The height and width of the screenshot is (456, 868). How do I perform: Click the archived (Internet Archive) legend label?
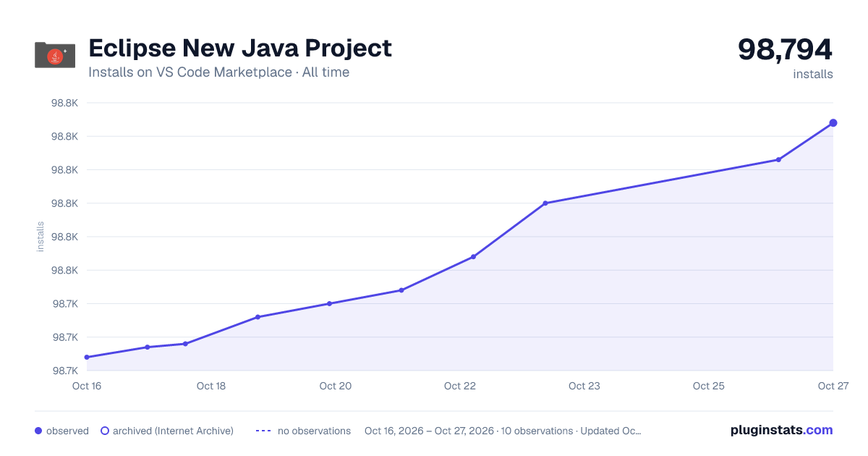[x=173, y=431]
